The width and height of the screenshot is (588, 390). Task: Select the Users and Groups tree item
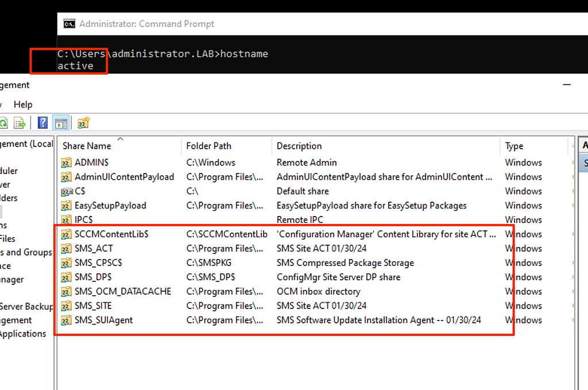pos(26,252)
